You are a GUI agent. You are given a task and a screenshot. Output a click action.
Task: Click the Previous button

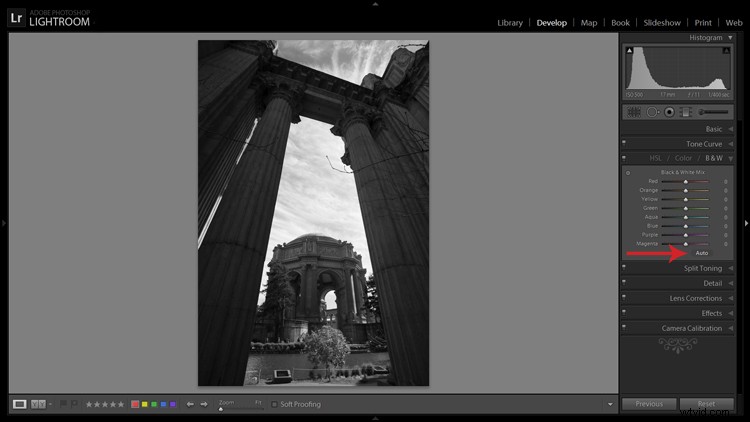pyautogui.click(x=649, y=404)
